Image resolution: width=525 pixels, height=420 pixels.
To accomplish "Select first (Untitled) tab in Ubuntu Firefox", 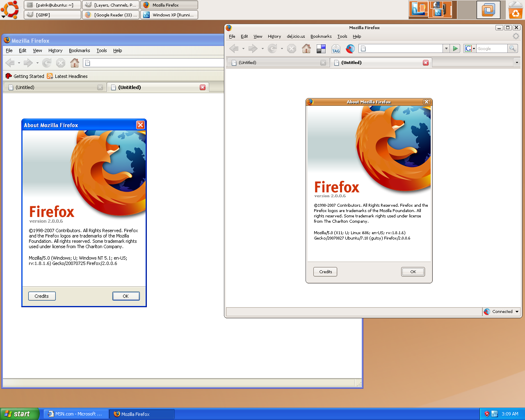I will (x=278, y=63).
